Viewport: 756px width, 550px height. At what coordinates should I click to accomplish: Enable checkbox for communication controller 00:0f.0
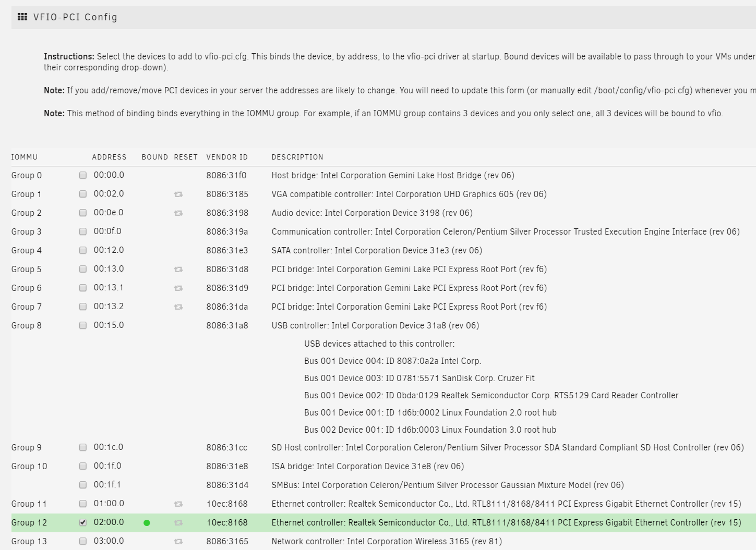83,231
